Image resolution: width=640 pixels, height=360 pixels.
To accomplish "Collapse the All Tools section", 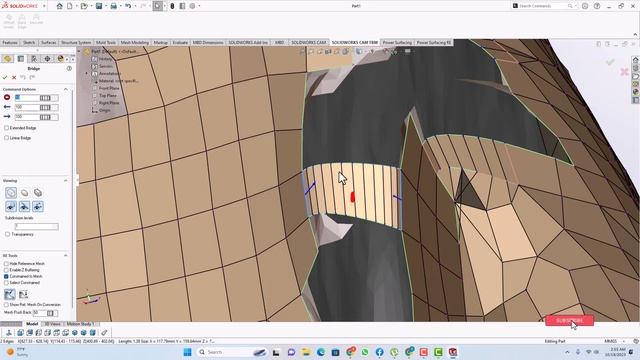I will click(66, 256).
